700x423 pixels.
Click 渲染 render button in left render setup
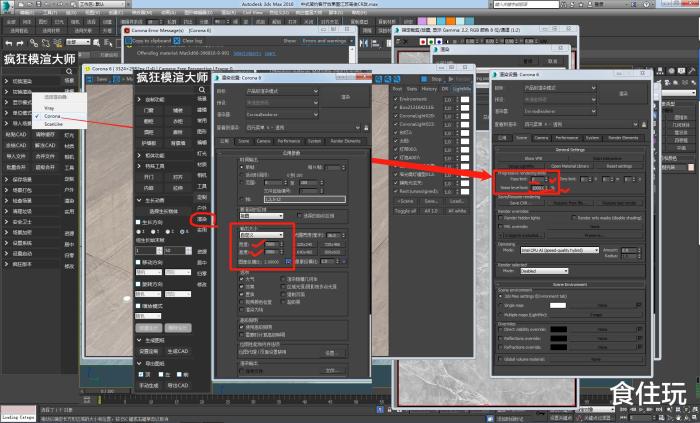pyautogui.click(x=346, y=97)
